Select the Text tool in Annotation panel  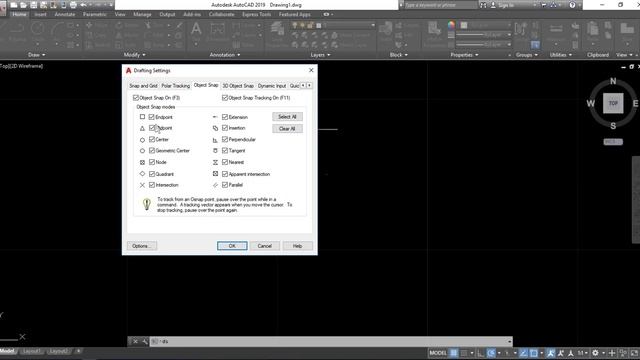tap(196, 29)
